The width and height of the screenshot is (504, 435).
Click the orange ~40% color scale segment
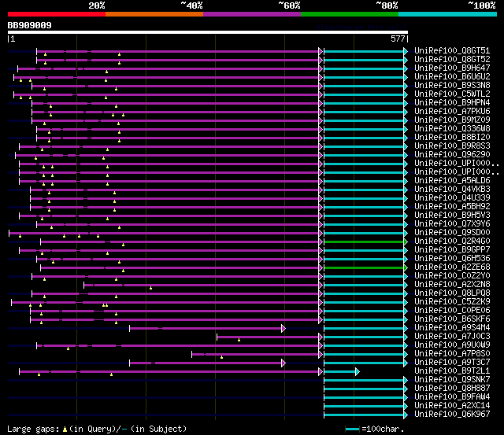coord(154,14)
